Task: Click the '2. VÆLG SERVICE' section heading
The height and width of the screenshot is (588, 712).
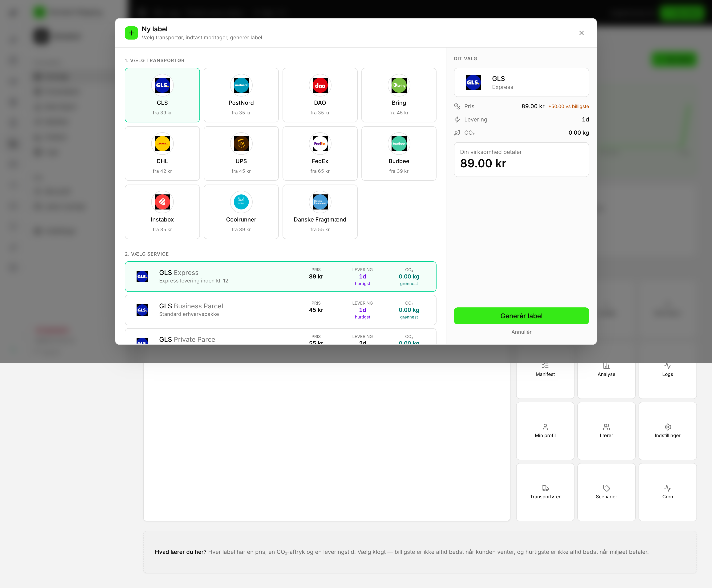Action: tap(147, 254)
